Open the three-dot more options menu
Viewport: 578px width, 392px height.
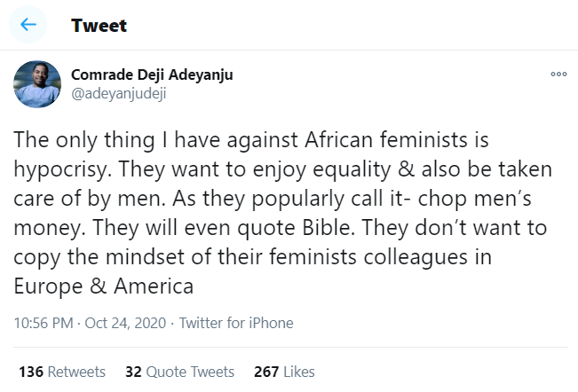[x=558, y=74]
